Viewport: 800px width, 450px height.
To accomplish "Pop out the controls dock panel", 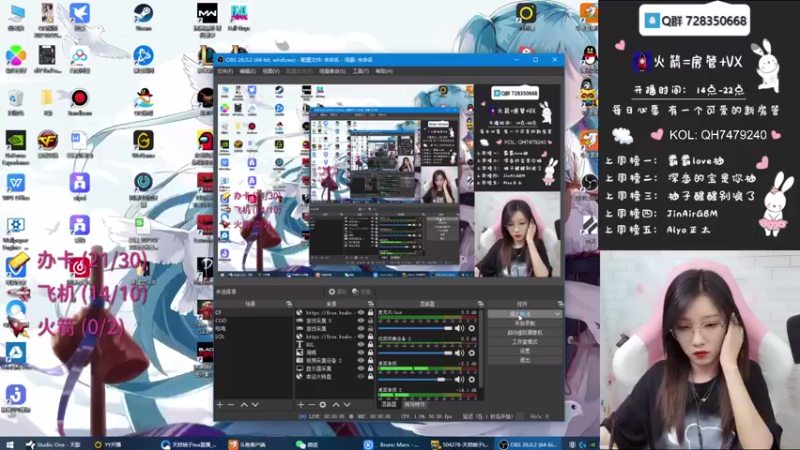I will point(560,304).
